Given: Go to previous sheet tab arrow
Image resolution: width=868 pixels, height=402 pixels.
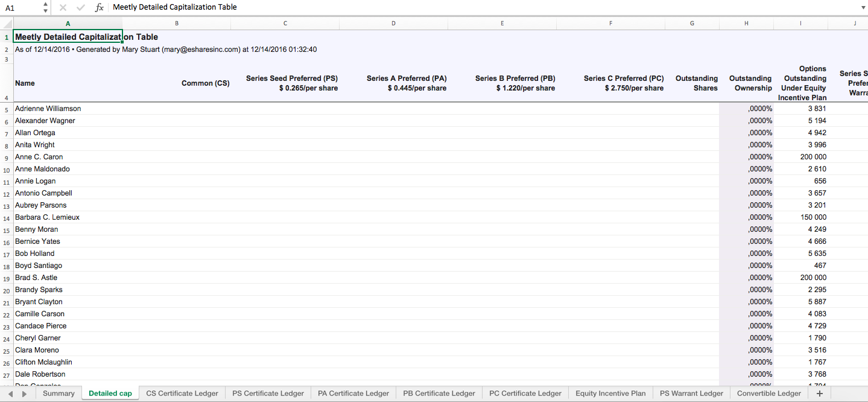Looking at the screenshot, I should pyautogui.click(x=11, y=394).
